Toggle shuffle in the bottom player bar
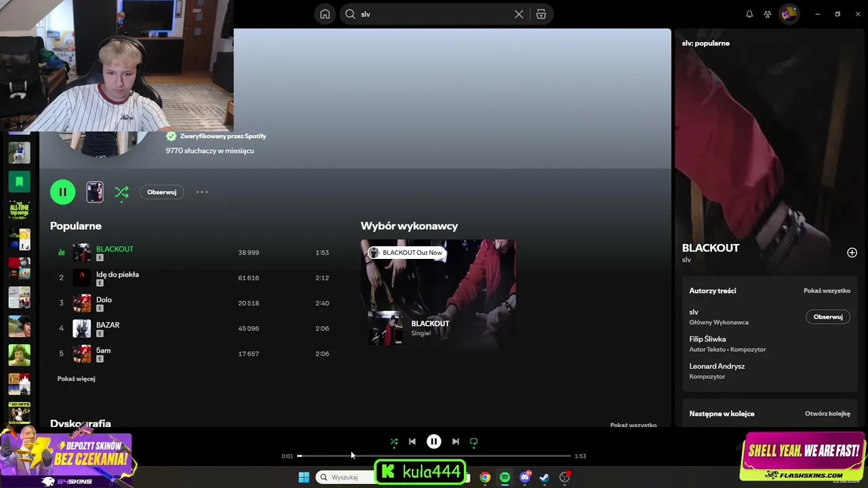Screen dimensions: 868x488 (394, 442)
